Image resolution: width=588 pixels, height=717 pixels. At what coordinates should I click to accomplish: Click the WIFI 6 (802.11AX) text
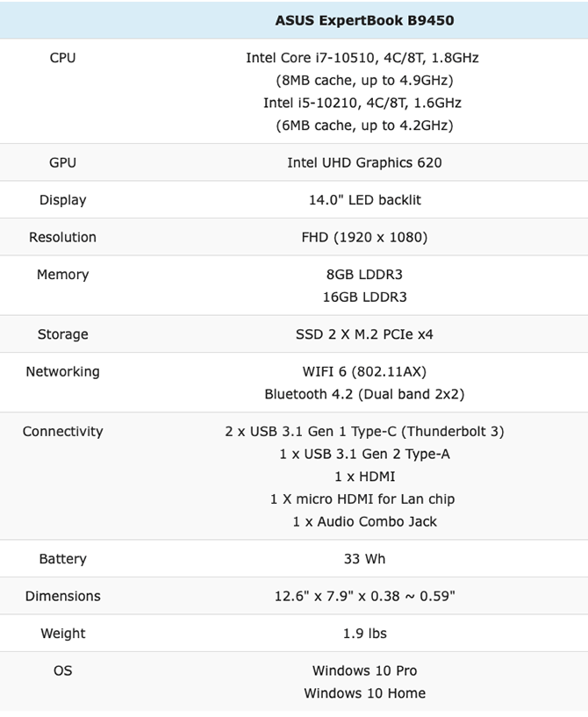click(x=364, y=371)
